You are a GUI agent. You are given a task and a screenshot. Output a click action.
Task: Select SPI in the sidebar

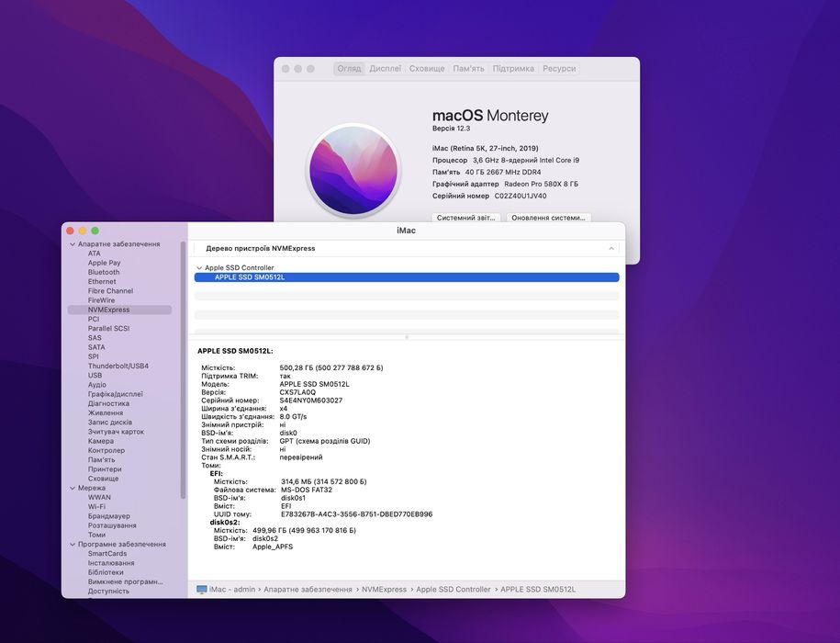94,356
